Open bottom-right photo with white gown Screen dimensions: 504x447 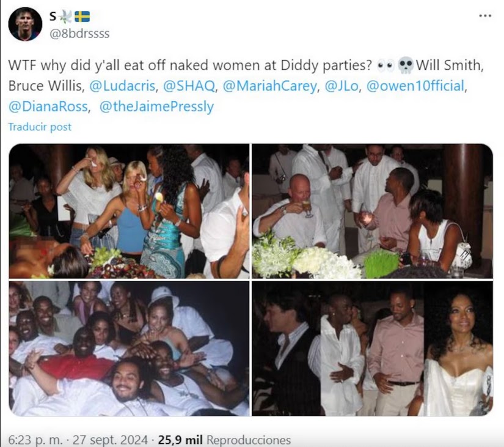[x=372, y=349]
